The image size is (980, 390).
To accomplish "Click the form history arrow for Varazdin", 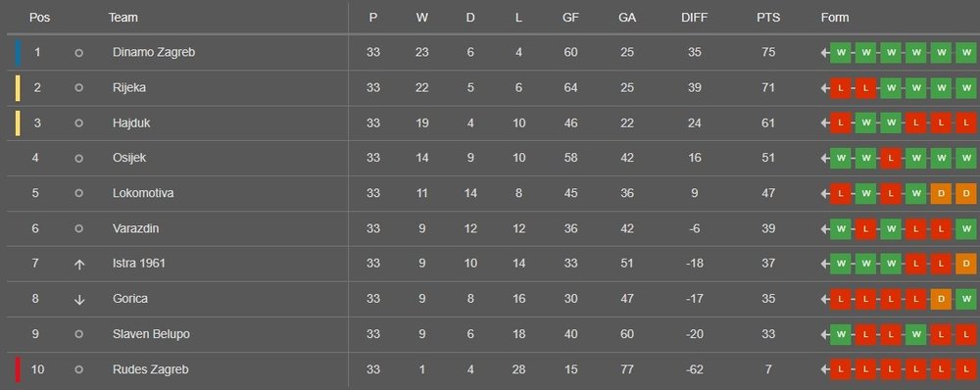I will pos(825,228).
